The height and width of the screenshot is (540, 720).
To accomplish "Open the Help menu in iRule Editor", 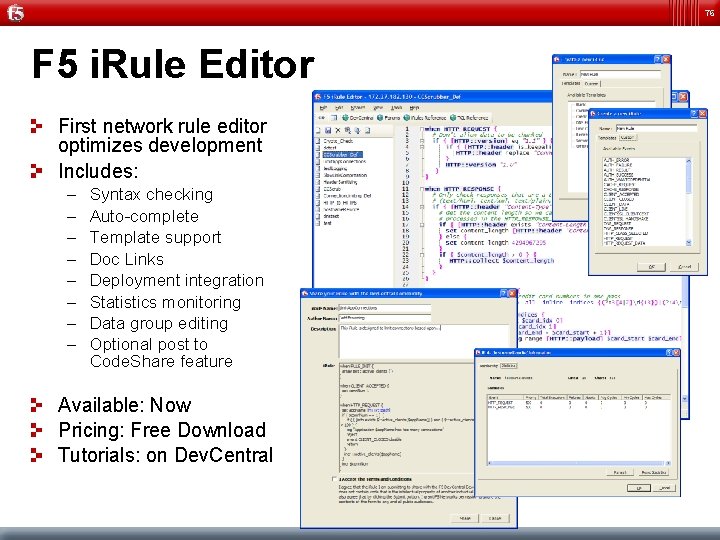I will tap(414, 107).
